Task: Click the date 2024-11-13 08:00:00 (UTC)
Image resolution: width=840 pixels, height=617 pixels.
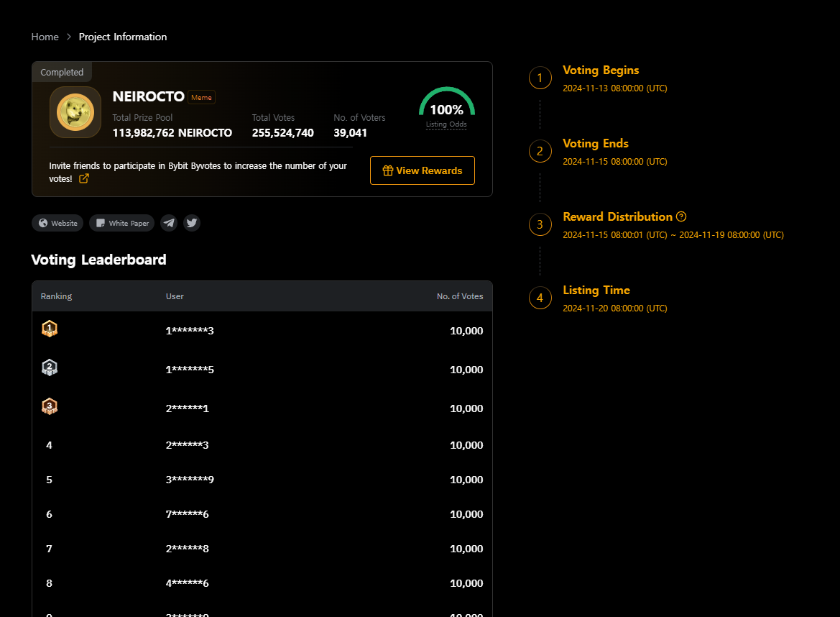Action: (x=615, y=88)
